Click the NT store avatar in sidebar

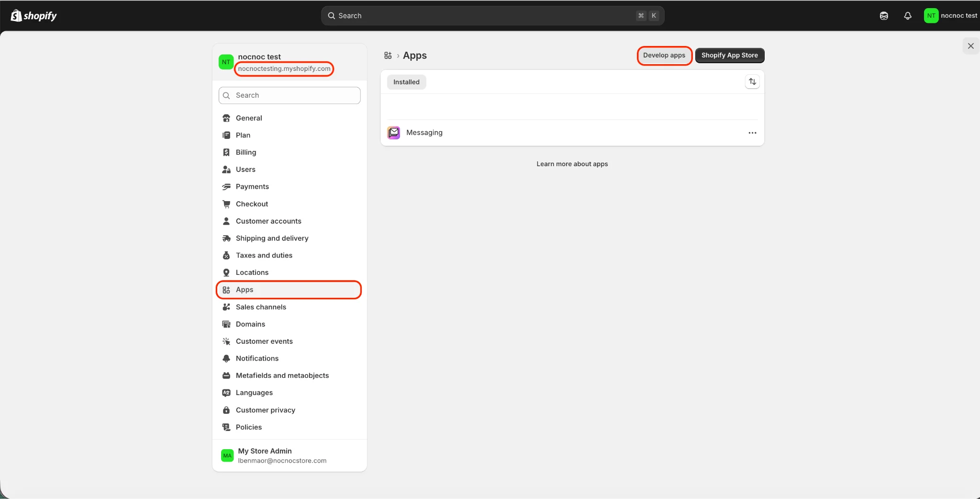[226, 62]
